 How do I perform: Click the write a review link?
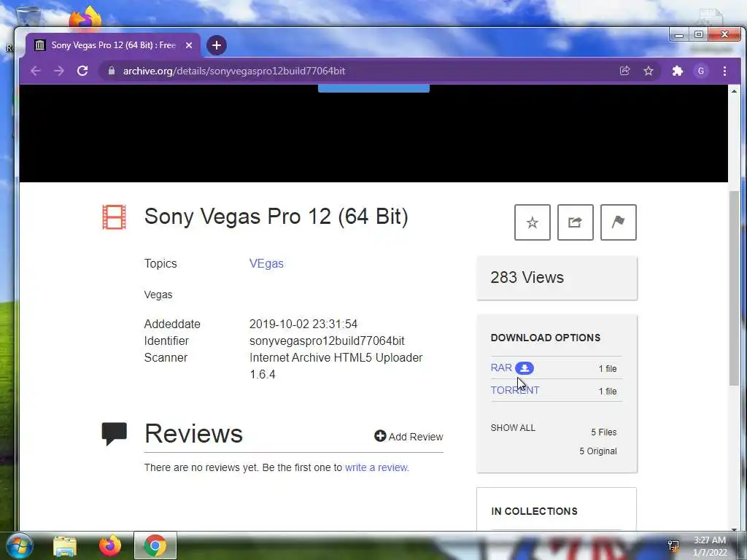pos(376,467)
